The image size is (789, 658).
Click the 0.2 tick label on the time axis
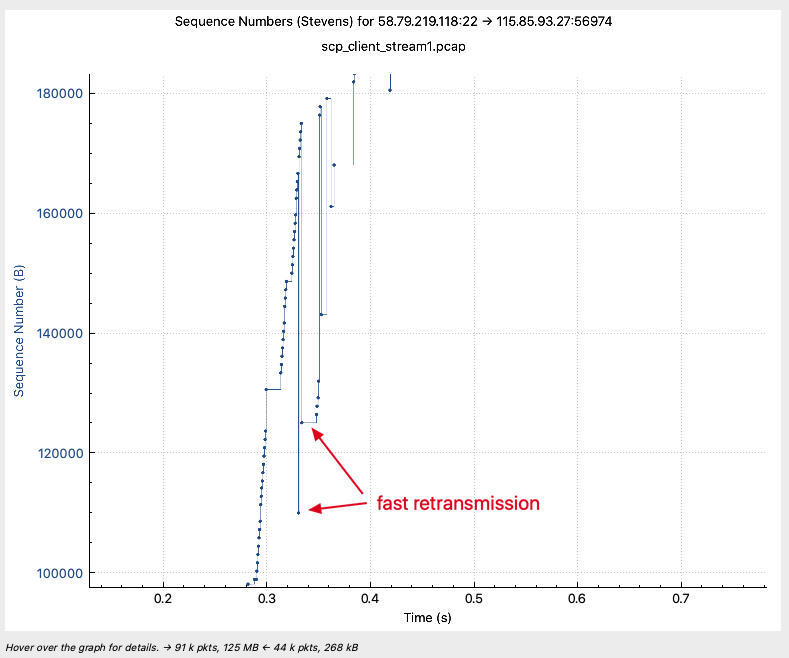click(x=163, y=598)
